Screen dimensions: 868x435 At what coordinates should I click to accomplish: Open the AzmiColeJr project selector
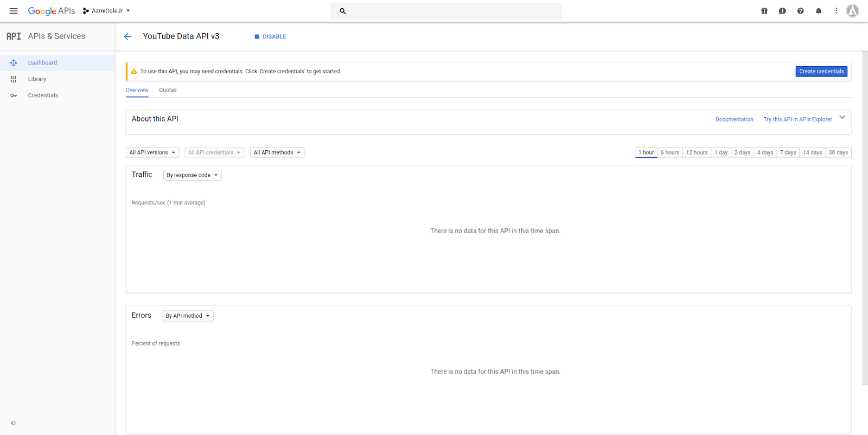coord(106,11)
